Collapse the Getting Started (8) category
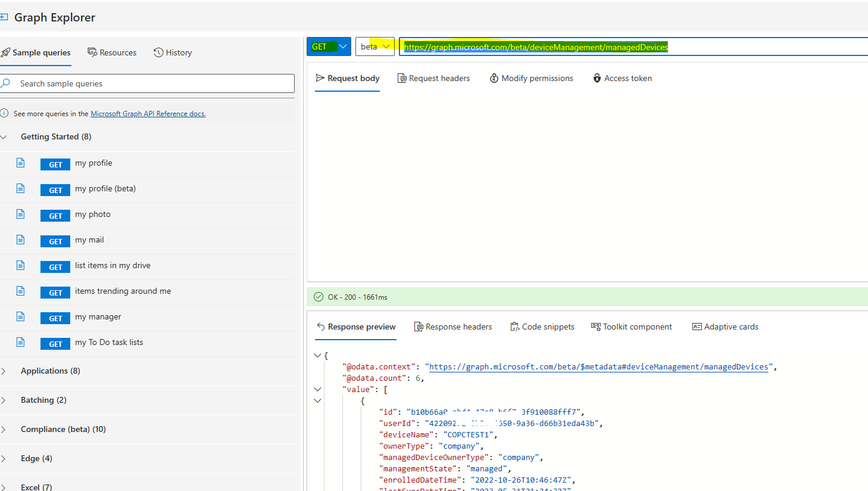 [4, 137]
